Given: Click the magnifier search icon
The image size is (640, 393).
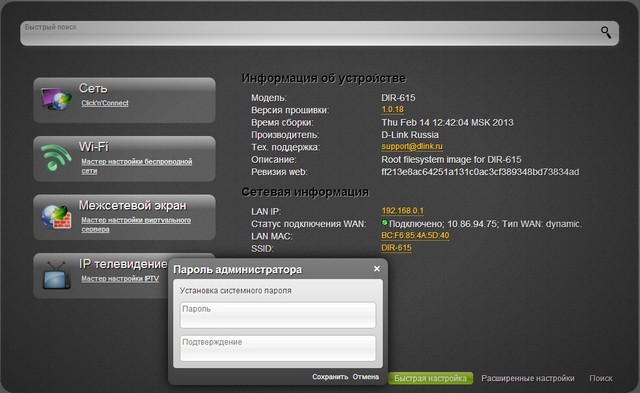Looking at the screenshot, I should click(x=606, y=32).
